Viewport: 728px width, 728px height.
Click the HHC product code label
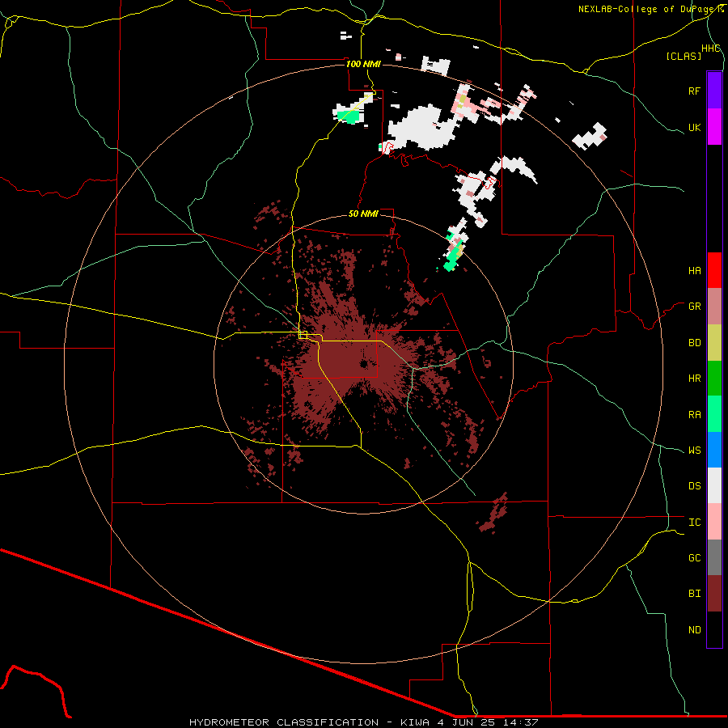click(711, 49)
